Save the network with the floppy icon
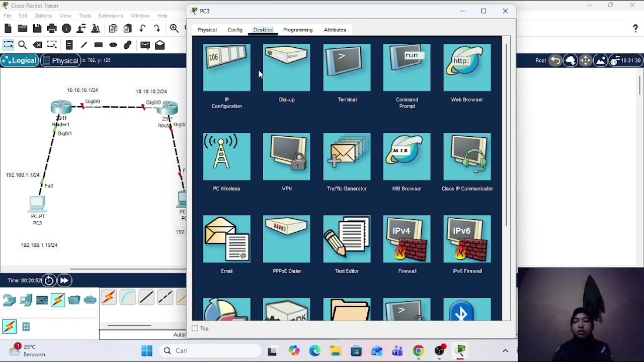The image size is (644, 362). pos(37,29)
